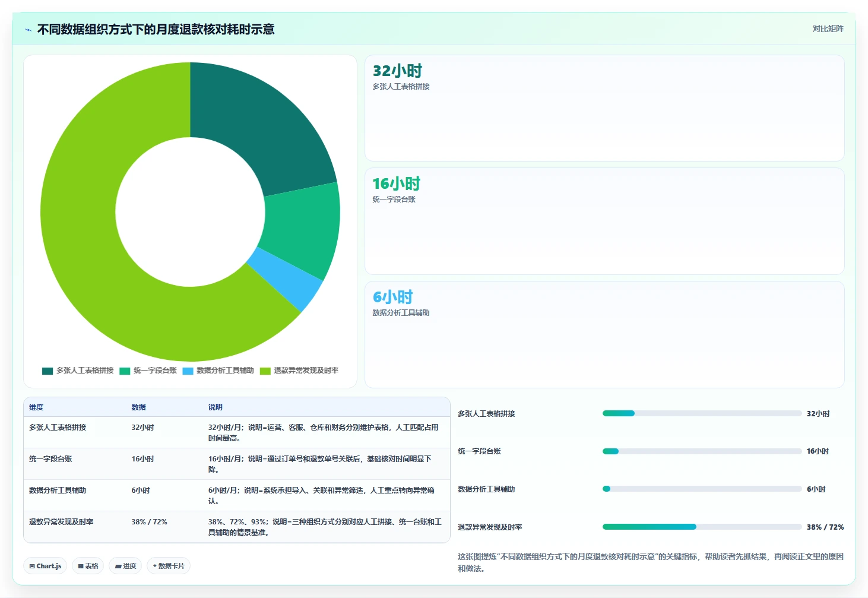Toggle 数据分析工具辅助 legend swatch
Viewport: 868px width, 598px height.
pos(188,371)
